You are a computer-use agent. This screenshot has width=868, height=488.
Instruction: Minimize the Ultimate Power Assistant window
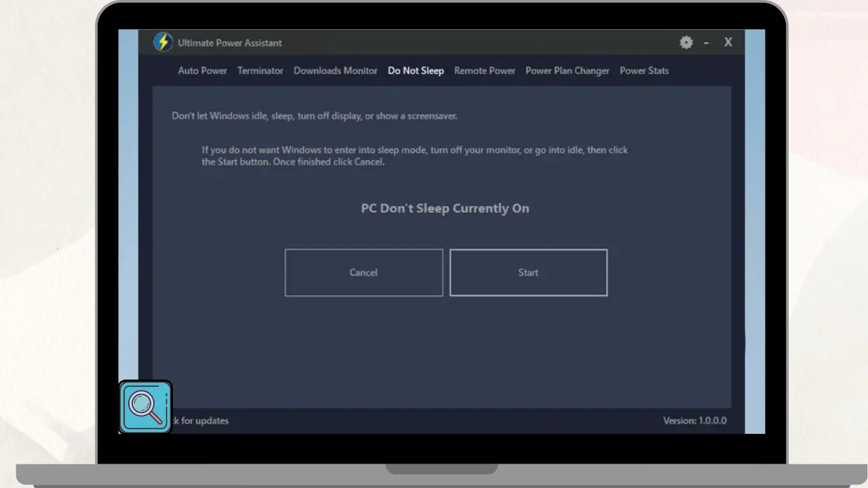click(706, 43)
